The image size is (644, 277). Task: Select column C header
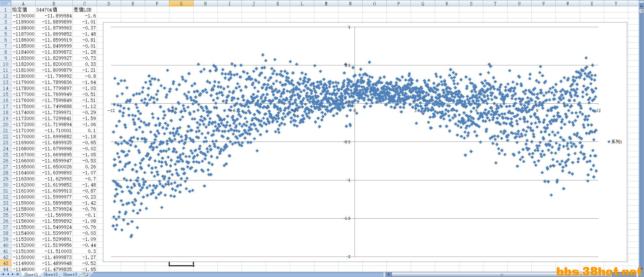pyautogui.click(x=85, y=3)
